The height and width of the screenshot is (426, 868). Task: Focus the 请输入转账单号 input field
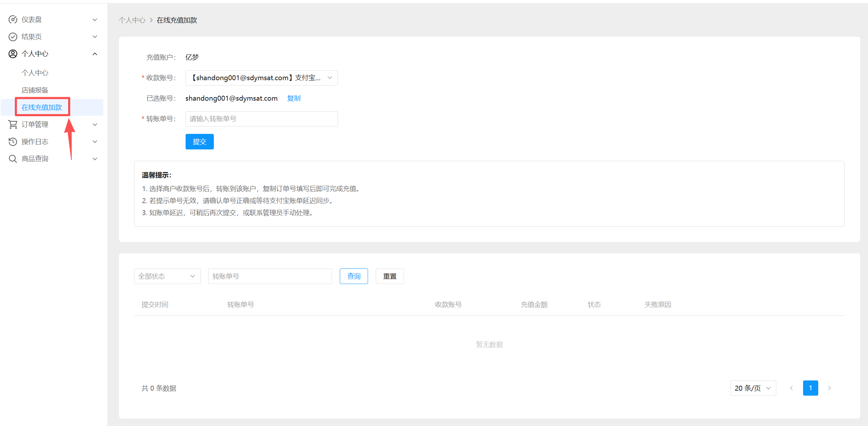click(x=261, y=119)
